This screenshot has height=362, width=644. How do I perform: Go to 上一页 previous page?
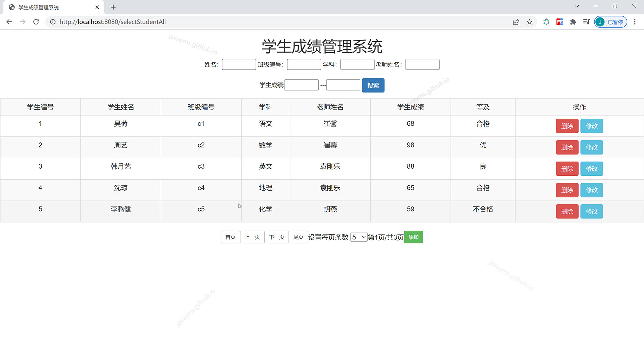pos(252,237)
